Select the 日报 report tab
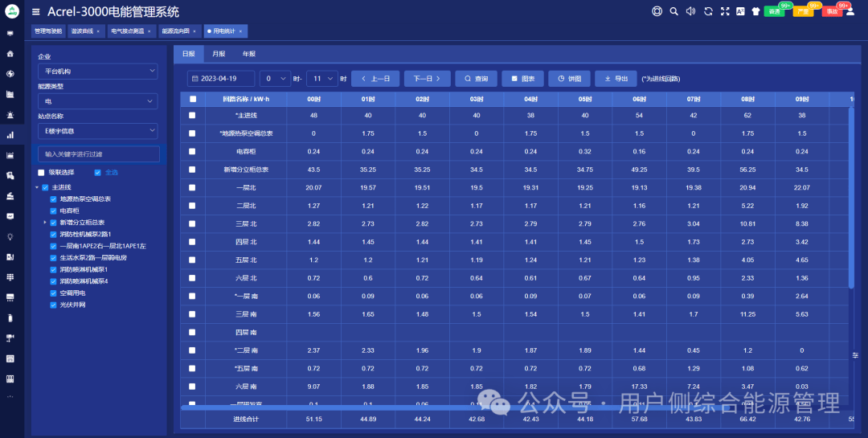Image resolution: width=868 pixels, height=438 pixels. pyautogui.click(x=189, y=54)
